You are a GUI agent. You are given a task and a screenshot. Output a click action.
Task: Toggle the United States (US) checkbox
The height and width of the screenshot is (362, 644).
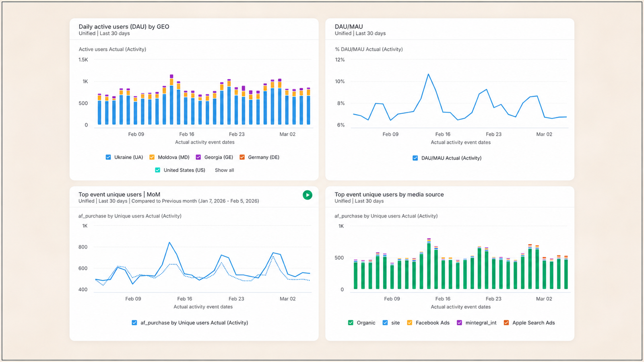click(158, 170)
